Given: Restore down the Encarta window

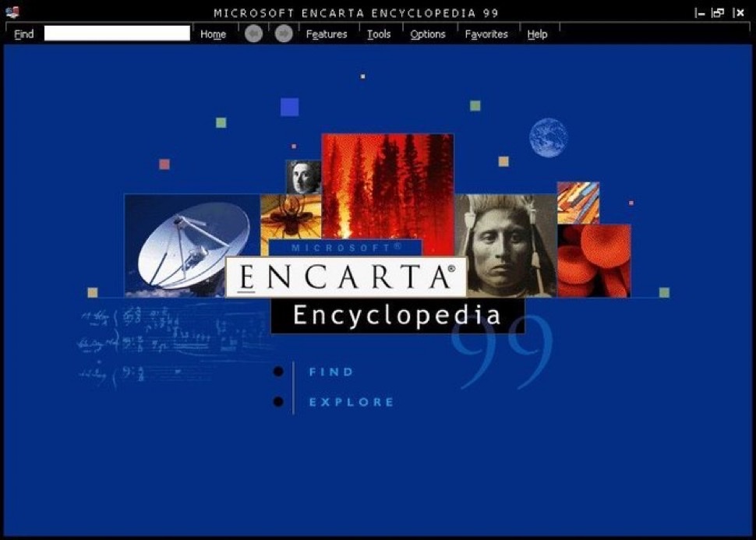Looking at the screenshot, I should point(719,13).
